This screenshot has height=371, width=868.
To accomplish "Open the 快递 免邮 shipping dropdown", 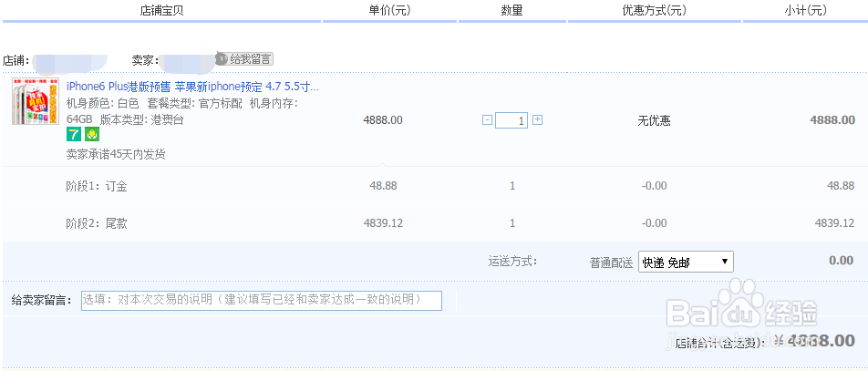I will click(x=686, y=262).
